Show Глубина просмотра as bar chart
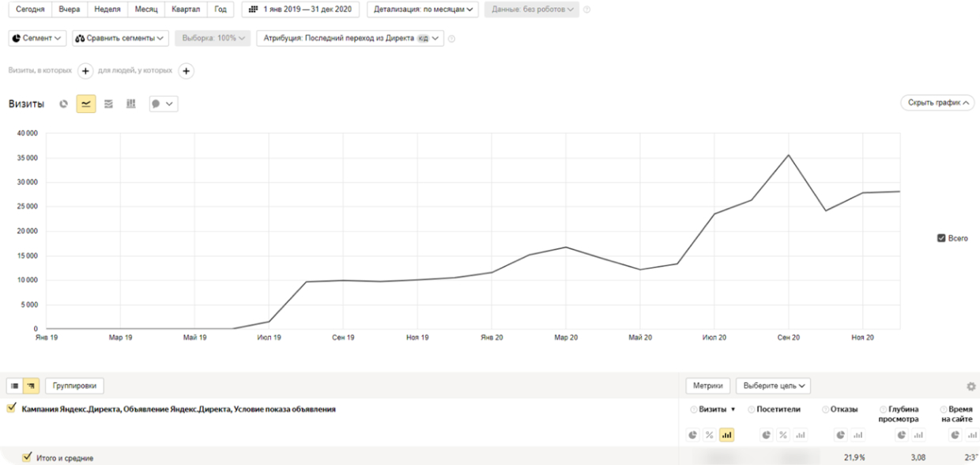The height and width of the screenshot is (465, 980). pos(918,435)
